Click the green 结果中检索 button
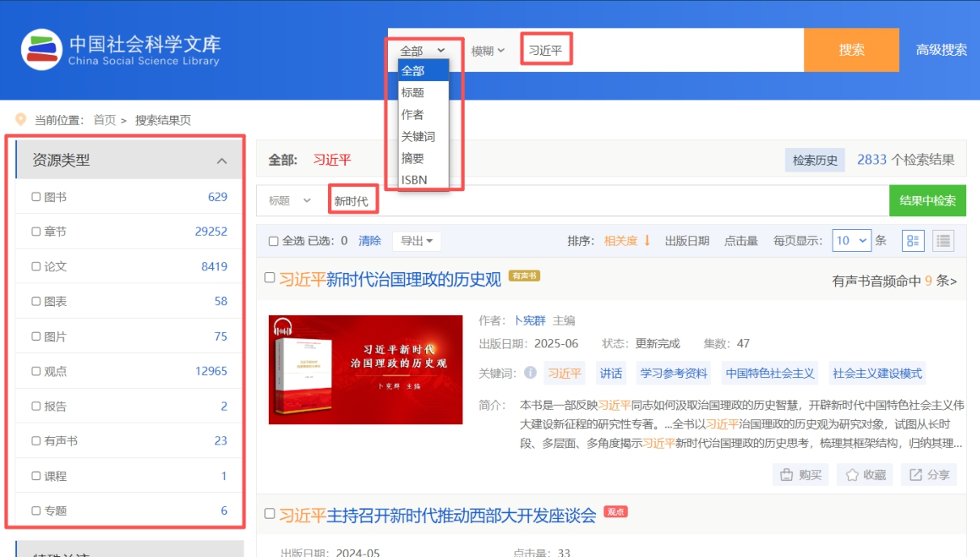Screen dimensions: 980x557 click(927, 201)
